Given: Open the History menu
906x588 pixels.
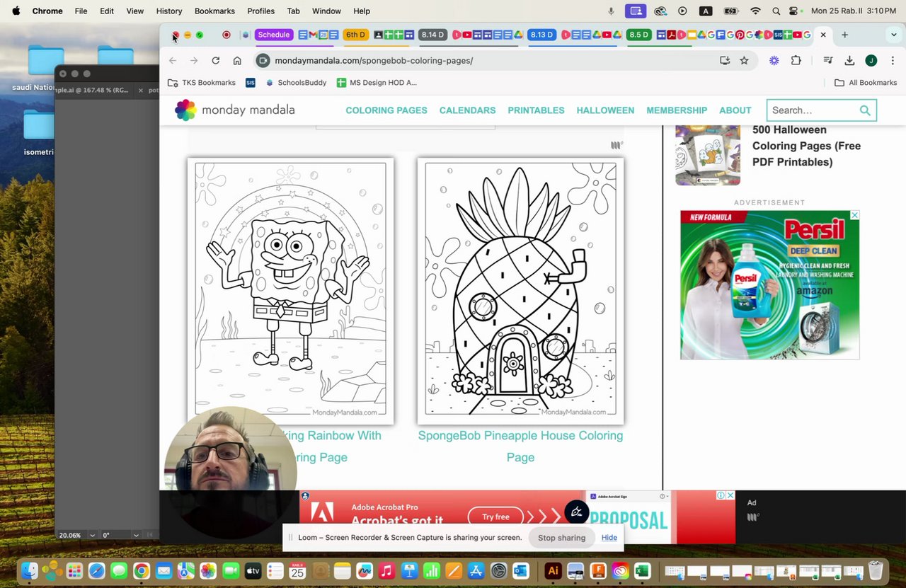Looking at the screenshot, I should tap(169, 11).
